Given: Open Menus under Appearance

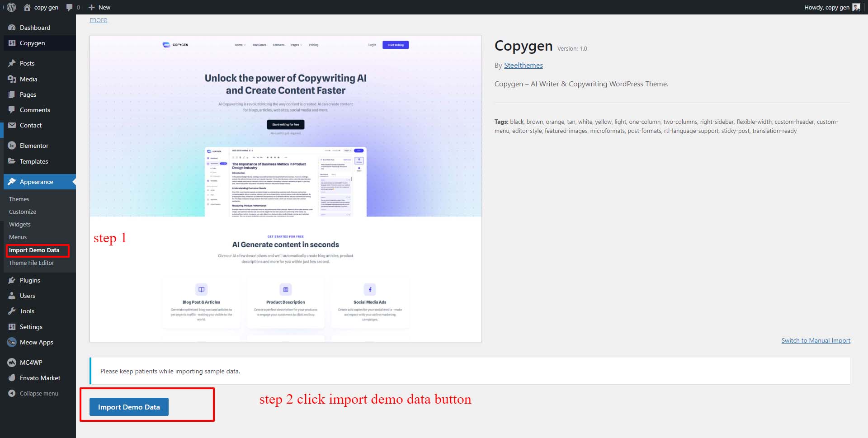Looking at the screenshot, I should point(18,237).
